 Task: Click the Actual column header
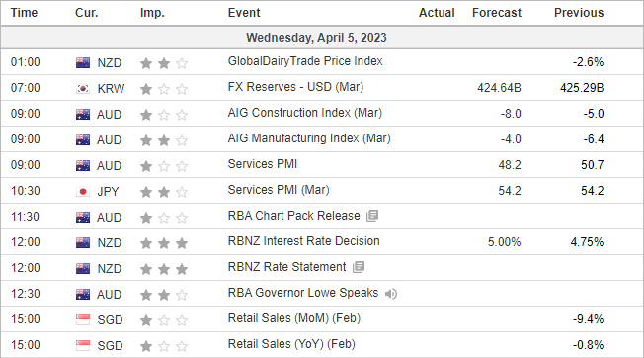click(437, 13)
